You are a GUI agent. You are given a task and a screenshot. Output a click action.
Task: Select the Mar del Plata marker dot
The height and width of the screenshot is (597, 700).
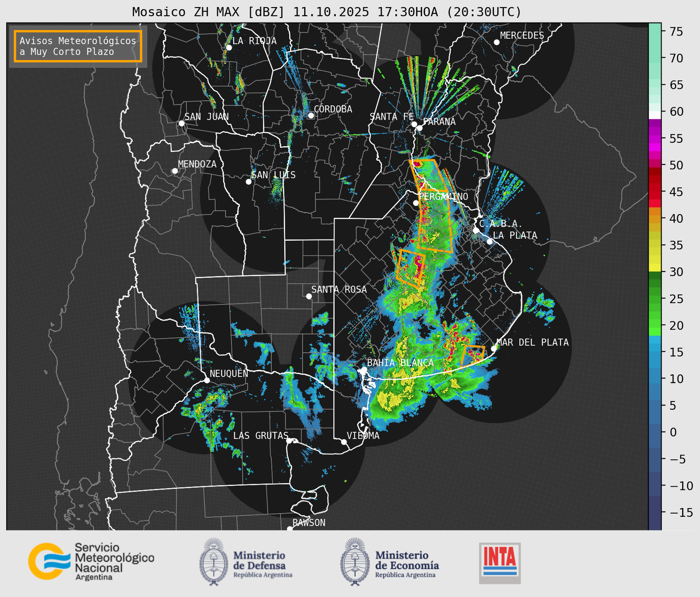[493, 348]
